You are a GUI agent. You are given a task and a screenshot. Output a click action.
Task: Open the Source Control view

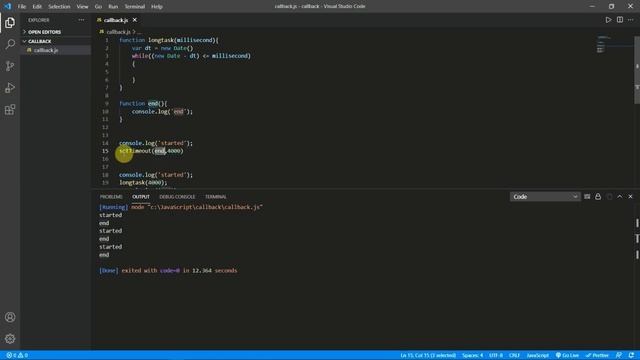click(x=10, y=66)
